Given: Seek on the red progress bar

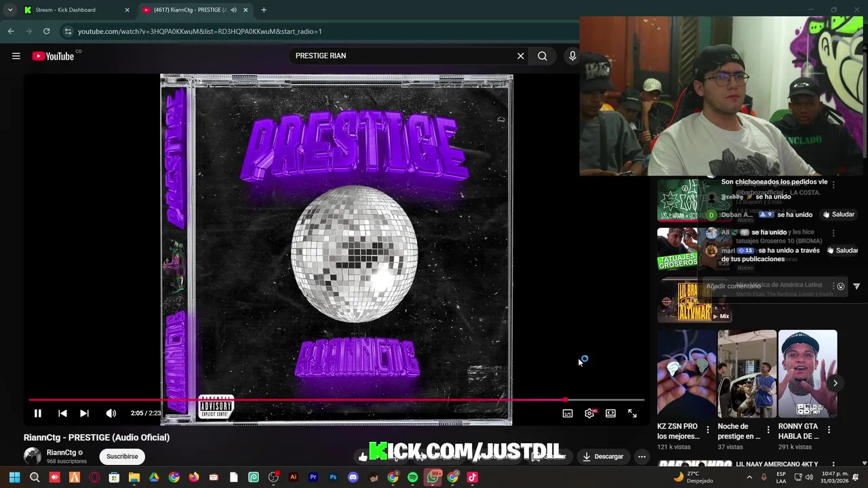Looking at the screenshot, I should click(x=336, y=400).
